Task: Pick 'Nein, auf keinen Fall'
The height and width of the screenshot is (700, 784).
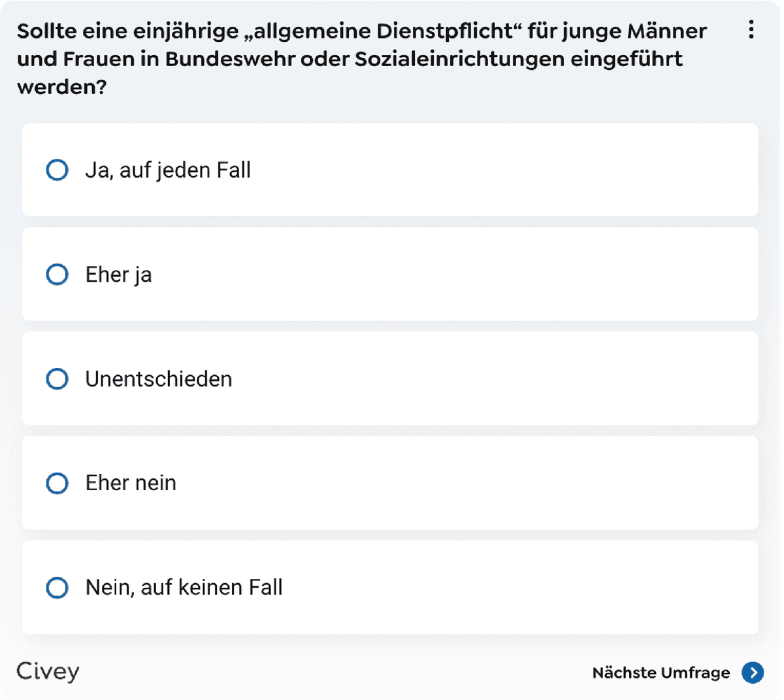Action: click(x=57, y=588)
